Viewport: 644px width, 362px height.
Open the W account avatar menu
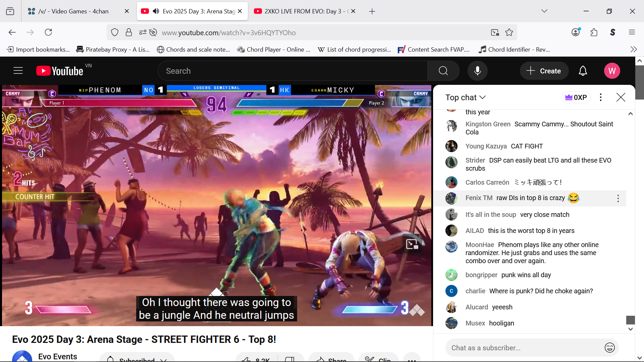[612, 71]
